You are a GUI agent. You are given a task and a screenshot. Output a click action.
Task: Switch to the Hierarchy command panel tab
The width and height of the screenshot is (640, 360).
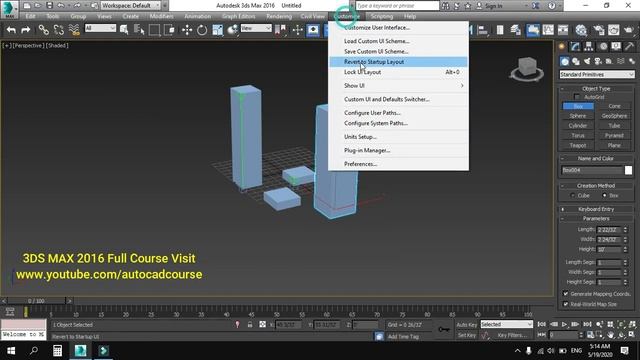click(589, 47)
